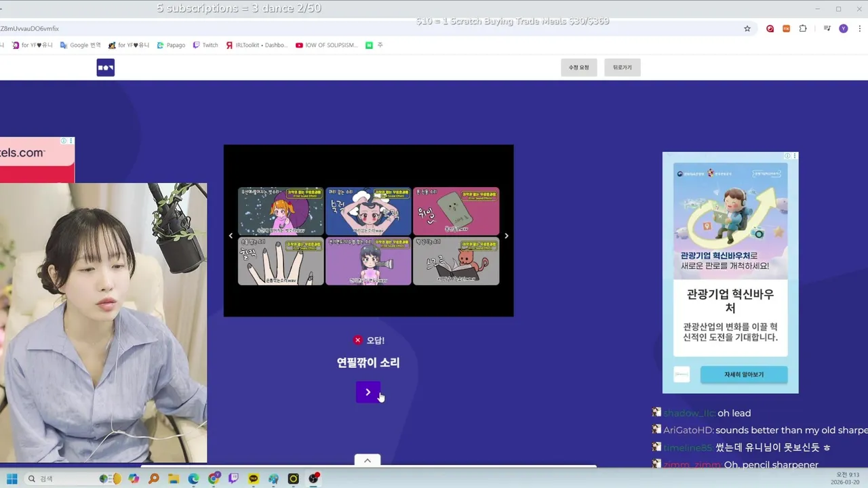Image resolution: width=868 pixels, height=488 pixels.
Task: Click the 자세히 알아보기 ad button
Action: tap(744, 374)
